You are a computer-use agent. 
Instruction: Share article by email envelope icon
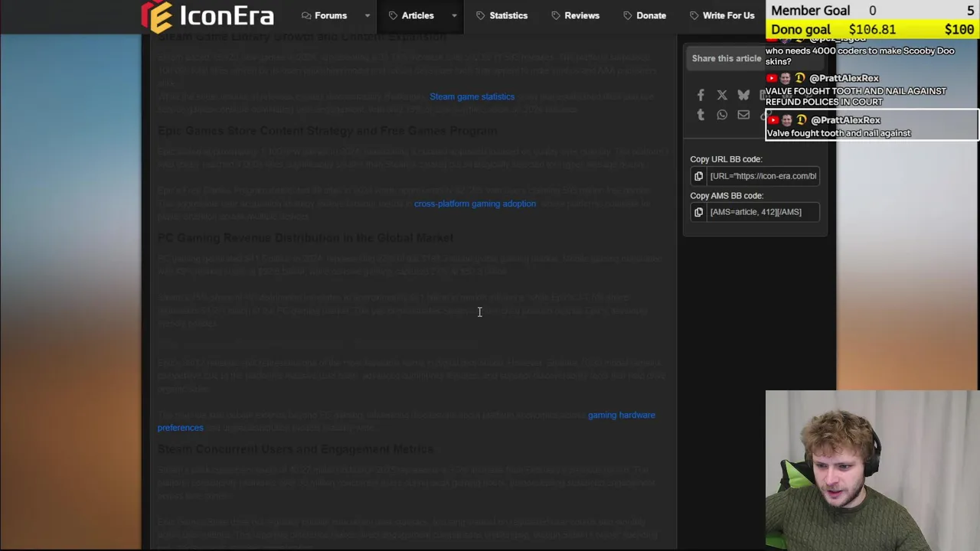743,115
